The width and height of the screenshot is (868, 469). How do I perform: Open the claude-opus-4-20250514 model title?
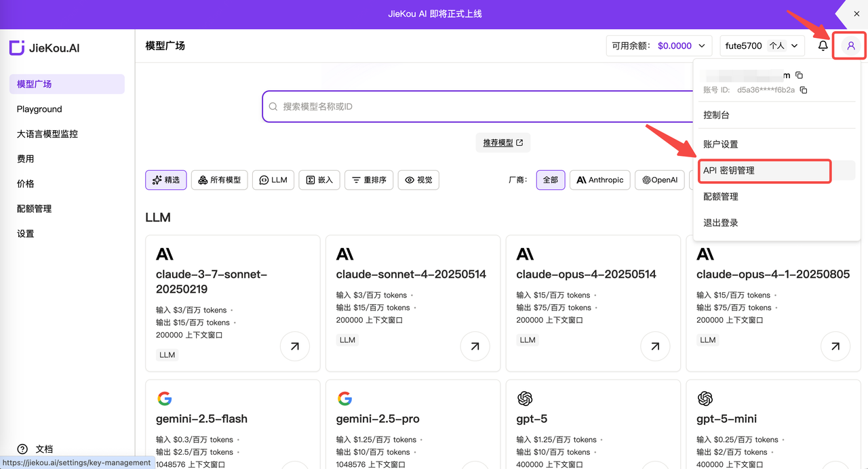586,274
